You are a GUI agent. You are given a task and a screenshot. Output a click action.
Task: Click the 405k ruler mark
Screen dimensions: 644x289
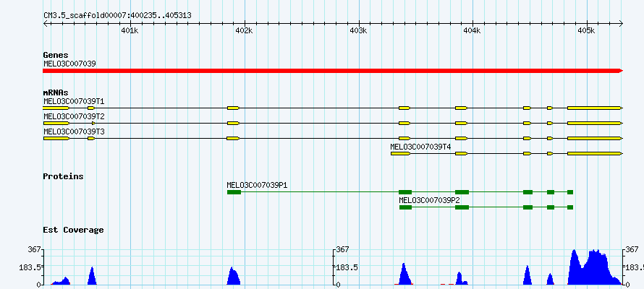click(587, 31)
